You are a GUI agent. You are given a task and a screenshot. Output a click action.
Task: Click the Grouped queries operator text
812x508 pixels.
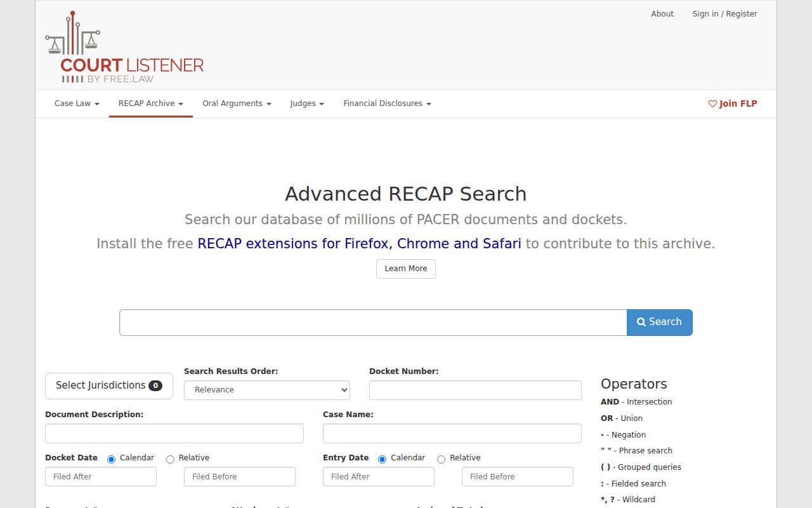point(641,467)
